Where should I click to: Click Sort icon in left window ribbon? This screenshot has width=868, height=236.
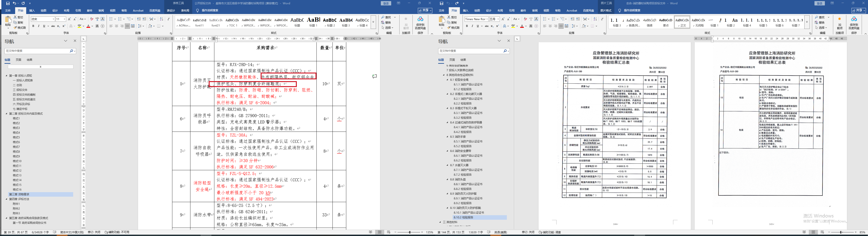click(x=161, y=19)
